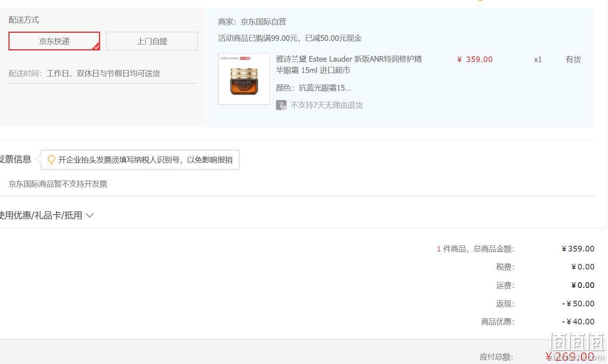Click the ¥359.00 item price
Viewport: 608px width, 364px height.
[475, 59]
